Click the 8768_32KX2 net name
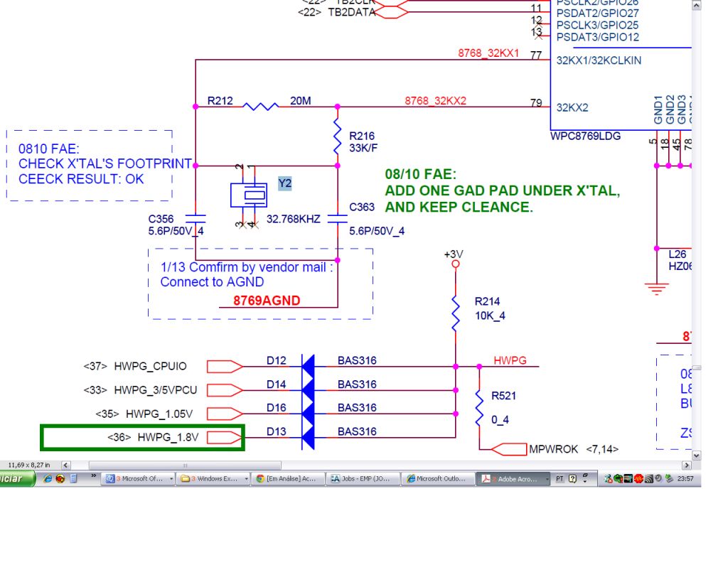728x582 pixels. [x=436, y=101]
